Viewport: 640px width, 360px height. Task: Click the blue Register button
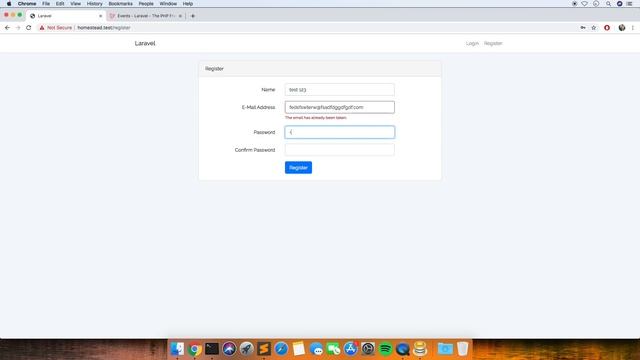[298, 167]
